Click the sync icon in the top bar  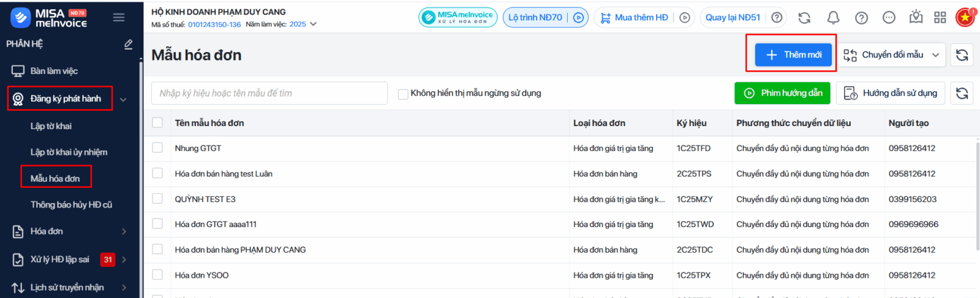[x=804, y=18]
